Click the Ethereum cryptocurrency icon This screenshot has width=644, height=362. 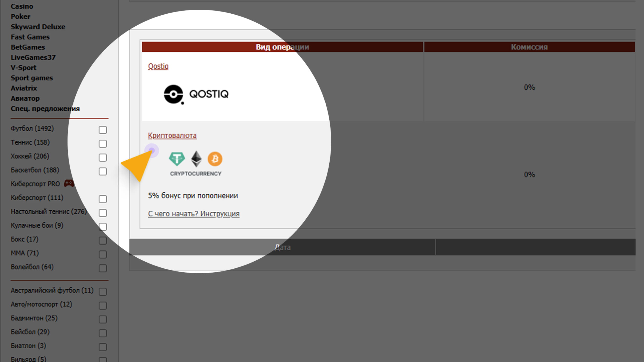point(196,159)
